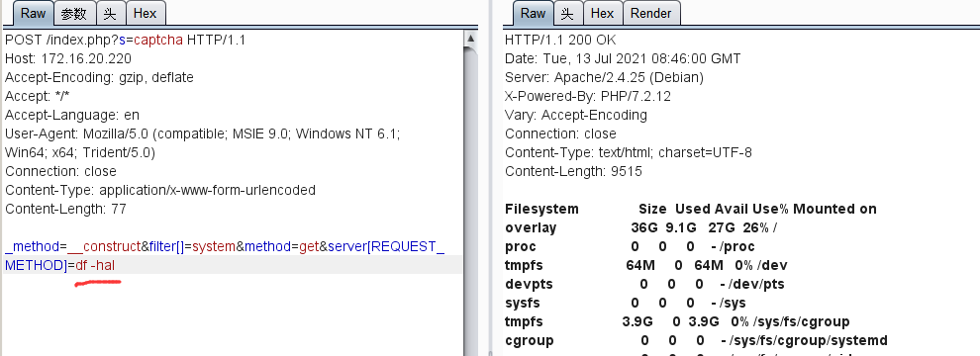Click the Content-Length: 77 header
980x356 pixels.
[65, 209]
